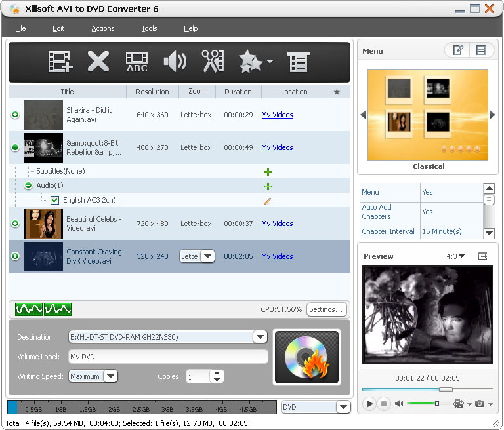Collapse the Audio(1) tree node

tap(28, 186)
